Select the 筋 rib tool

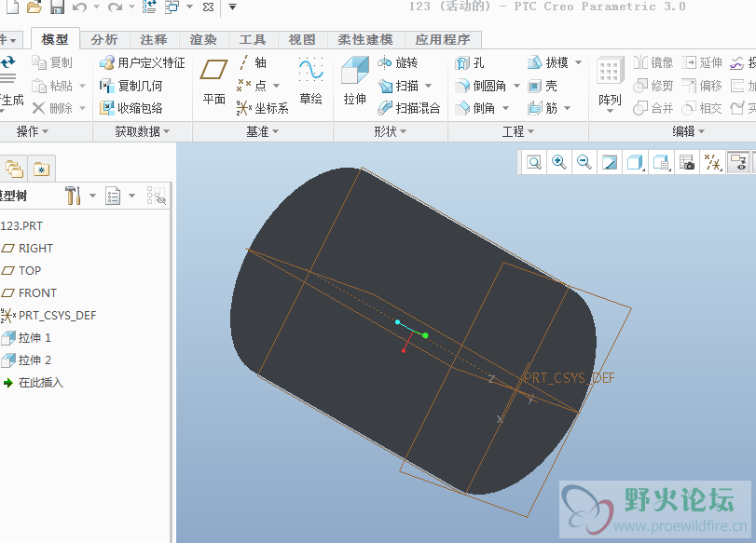543,108
